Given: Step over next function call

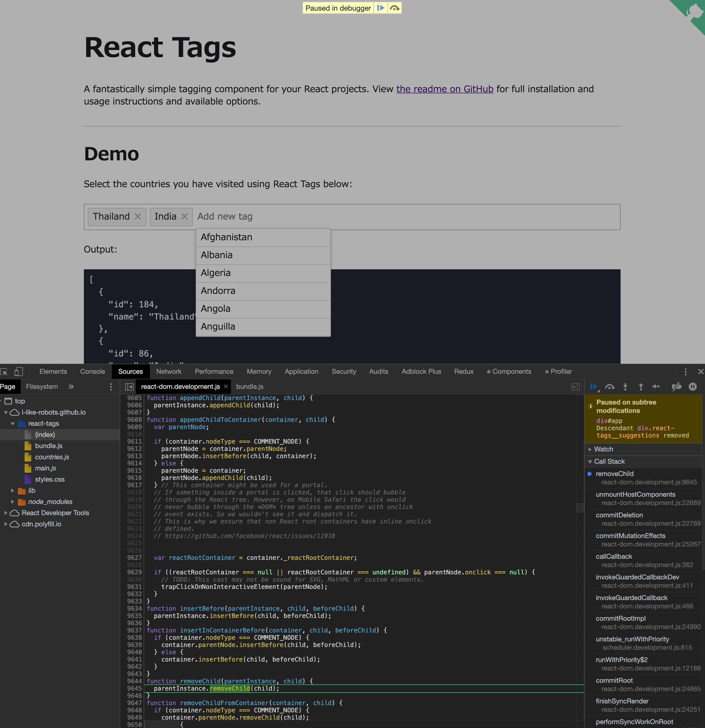Looking at the screenshot, I should tap(609, 387).
